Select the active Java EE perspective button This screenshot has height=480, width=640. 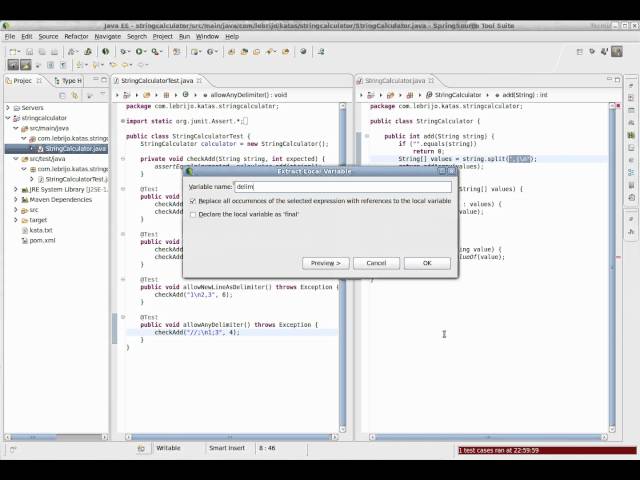click(x=617, y=51)
